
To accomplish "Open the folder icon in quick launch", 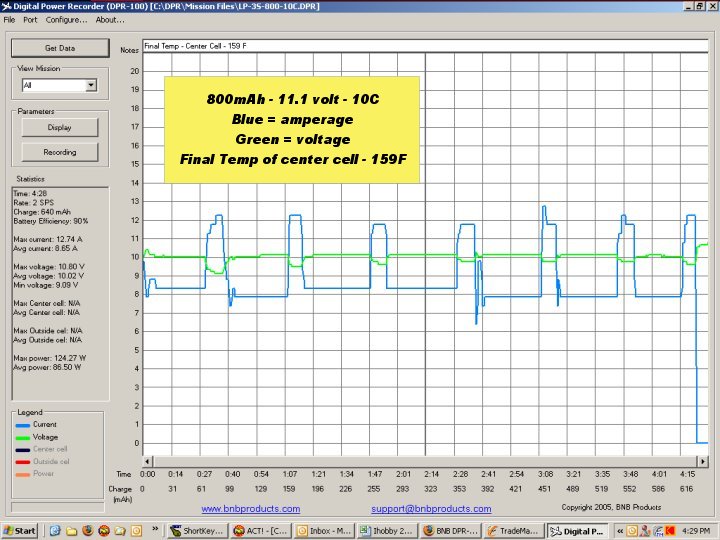I will (x=71, y=531).
